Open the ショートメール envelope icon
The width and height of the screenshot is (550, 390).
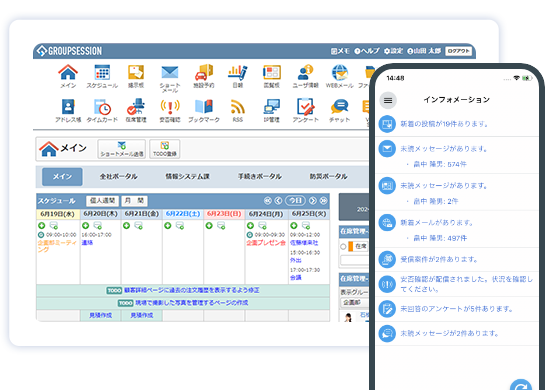(170, 72)
